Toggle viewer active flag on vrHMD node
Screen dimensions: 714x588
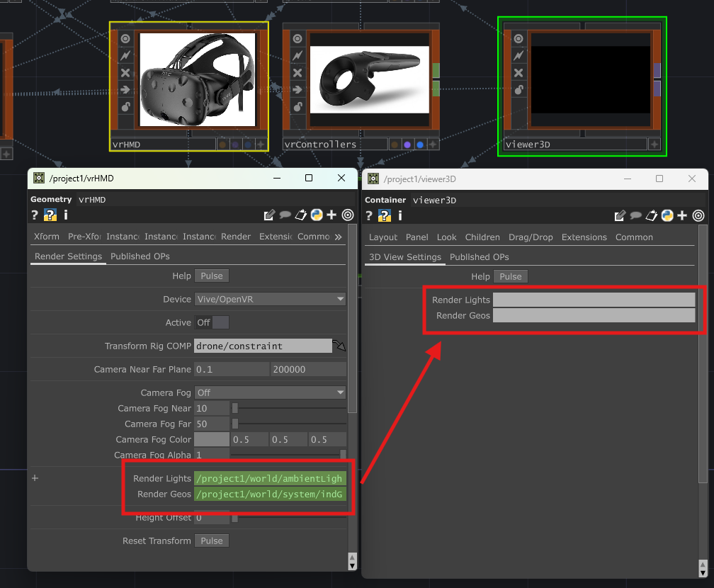click(125, 39)
